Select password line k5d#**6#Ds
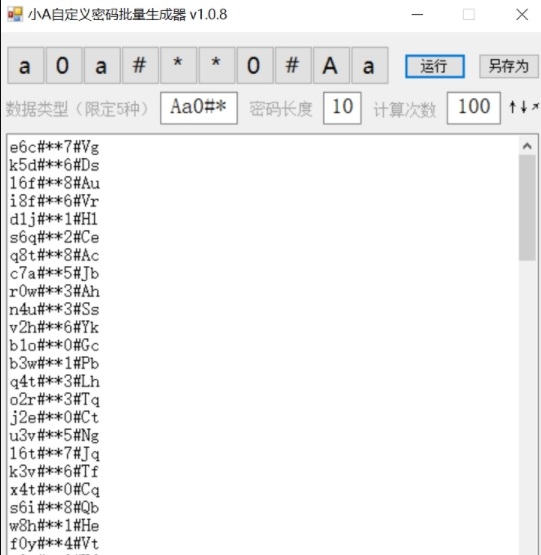 pyautogui.click(x=54, y=165)
